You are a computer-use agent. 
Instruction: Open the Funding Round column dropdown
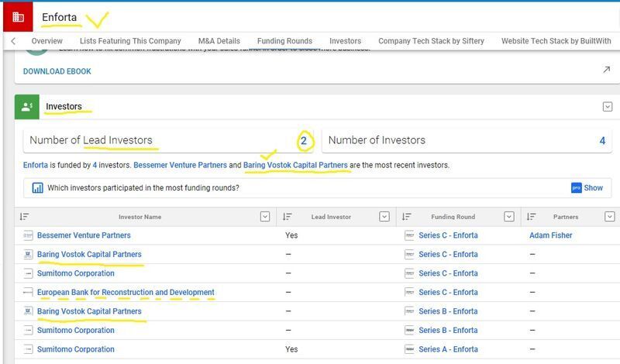[x=509, y=217]
